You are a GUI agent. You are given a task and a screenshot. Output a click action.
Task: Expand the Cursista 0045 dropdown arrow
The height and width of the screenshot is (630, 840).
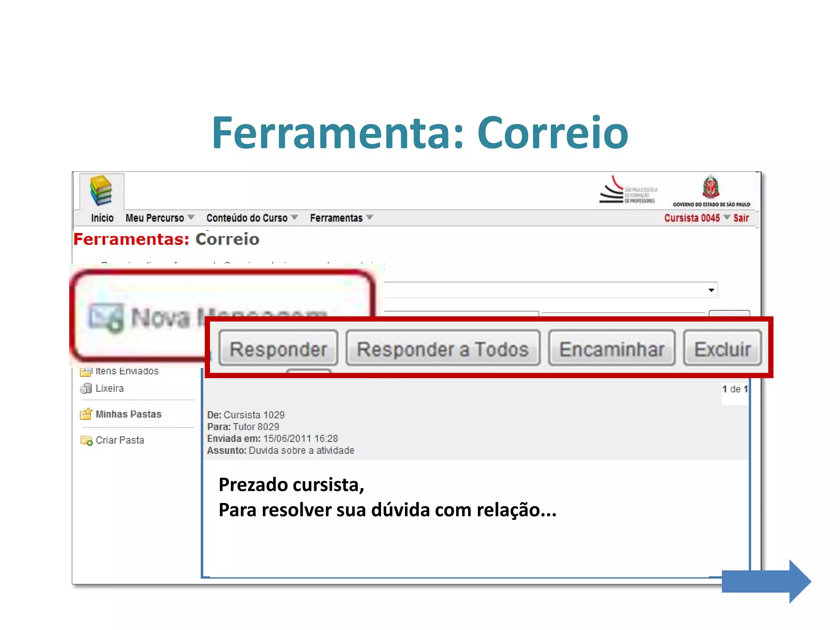[x=727, y=217]
